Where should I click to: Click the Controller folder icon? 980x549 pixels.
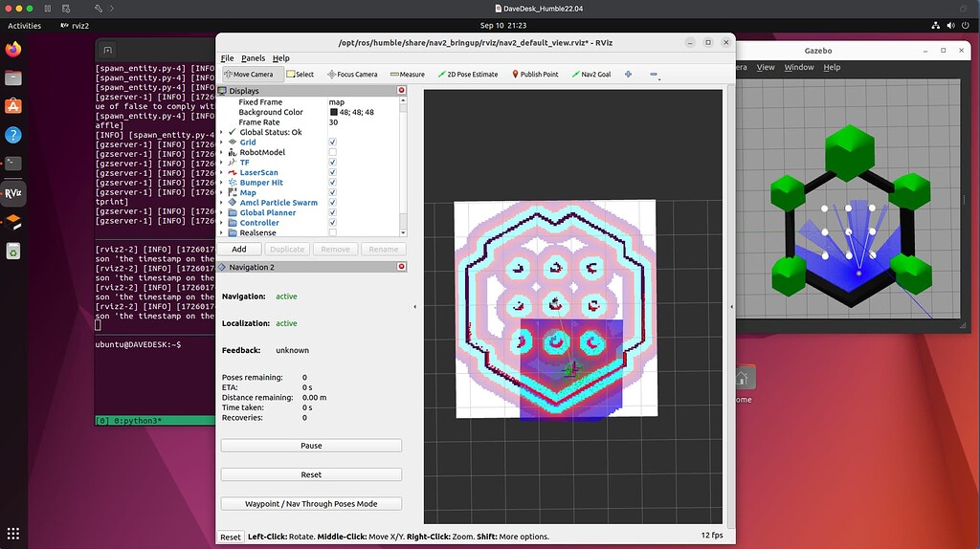coord(233,222)
